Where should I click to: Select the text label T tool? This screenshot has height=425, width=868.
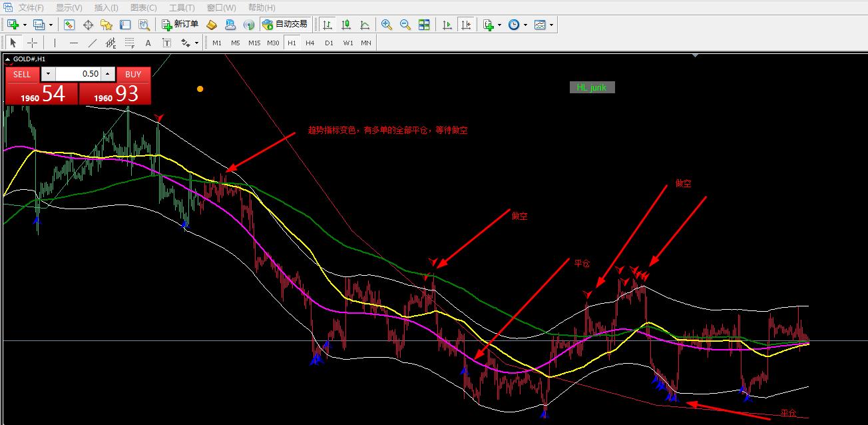click(166, 43)
